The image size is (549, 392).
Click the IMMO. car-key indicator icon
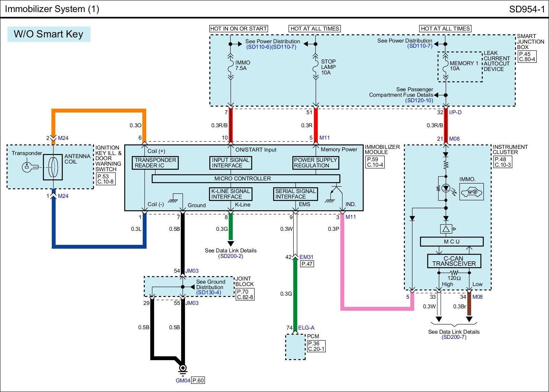[471, 192]
